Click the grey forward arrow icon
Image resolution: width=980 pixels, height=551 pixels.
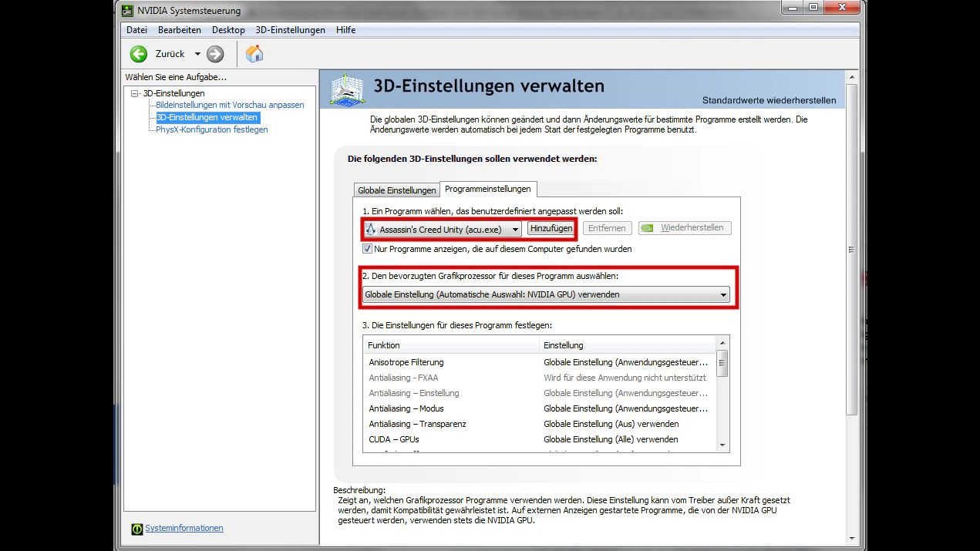(215, 54)
